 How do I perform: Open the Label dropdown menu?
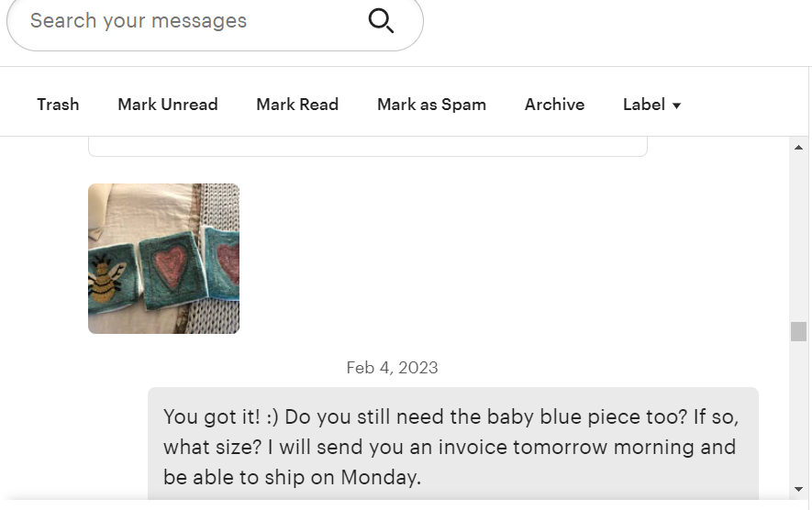click(651, 105)
